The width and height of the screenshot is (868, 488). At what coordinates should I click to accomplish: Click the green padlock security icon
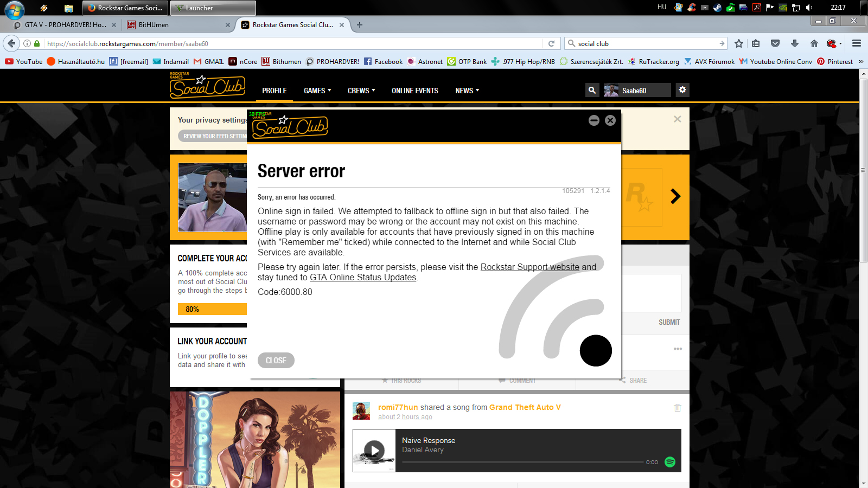tap(37, 44)
